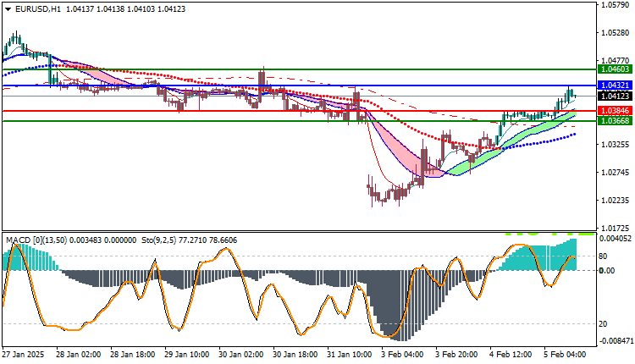Select the green 1.03668 price level label

point(616,121)
